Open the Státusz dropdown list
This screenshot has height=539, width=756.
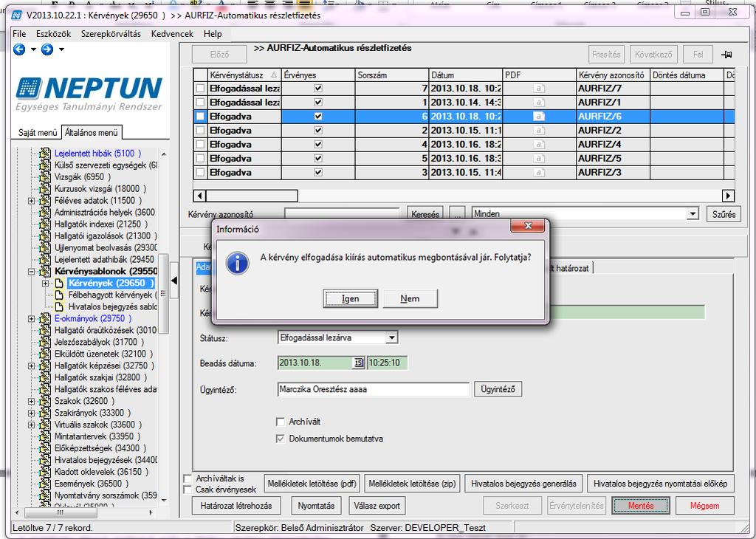[393, 338]
